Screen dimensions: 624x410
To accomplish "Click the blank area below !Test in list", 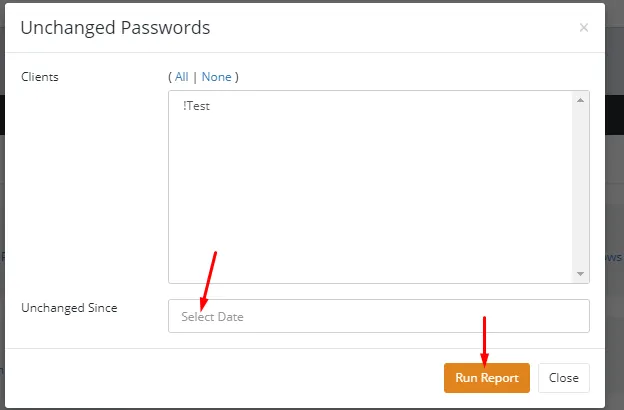I will pos(370,200).
